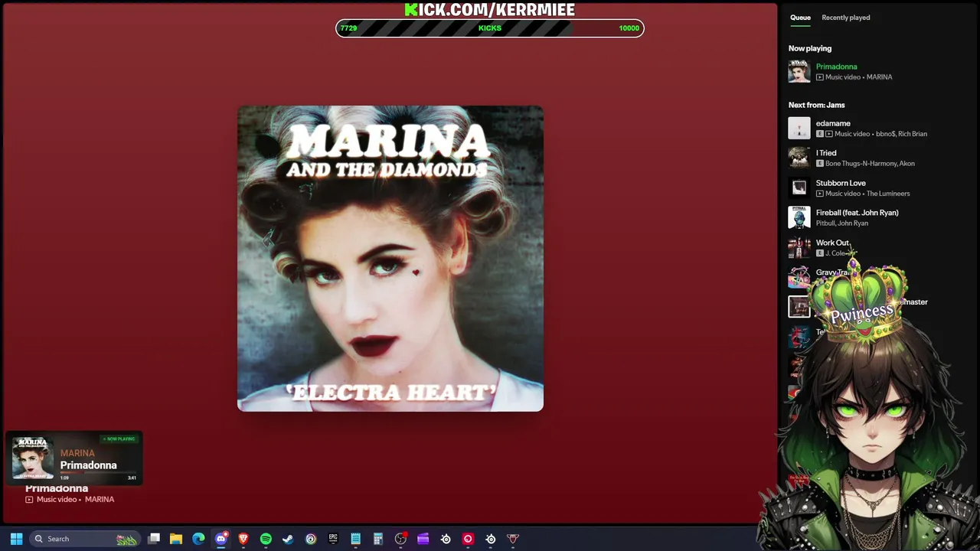Image resolution: width=980 pixels, height=551 pixels.
Task: Open the red circular taskbar app icon
Action: click(x=468, y=539)
